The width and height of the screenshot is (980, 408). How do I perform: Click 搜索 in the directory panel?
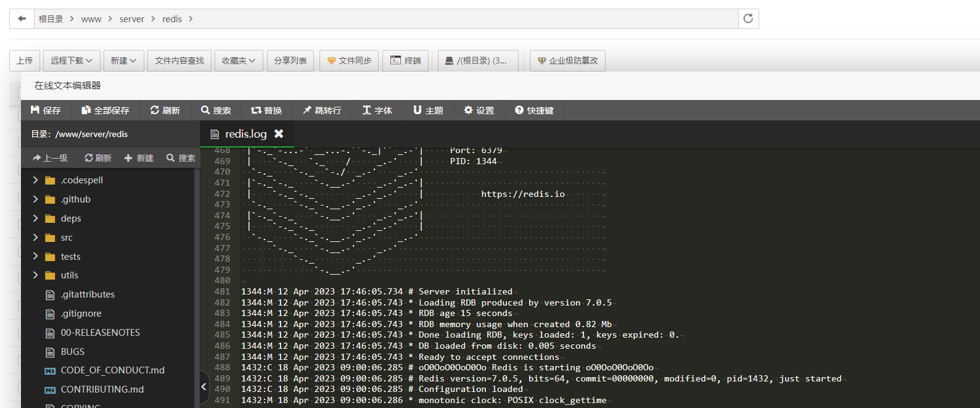[x=181, y=158]
